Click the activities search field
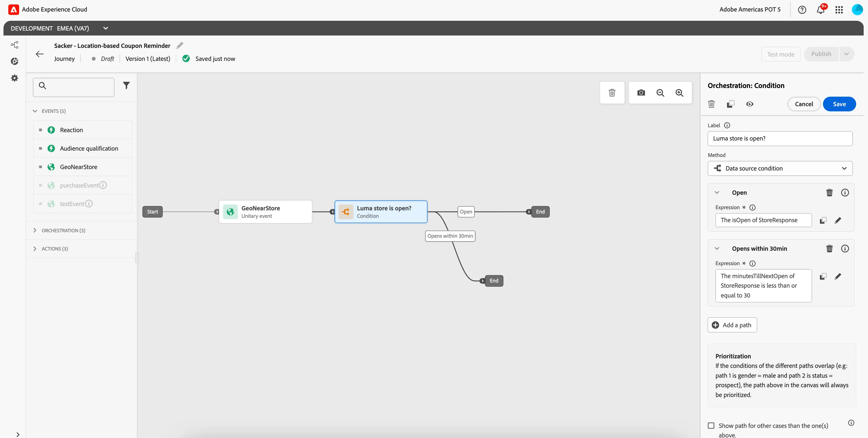Screen dimensions: 868x438 [73, 87]
